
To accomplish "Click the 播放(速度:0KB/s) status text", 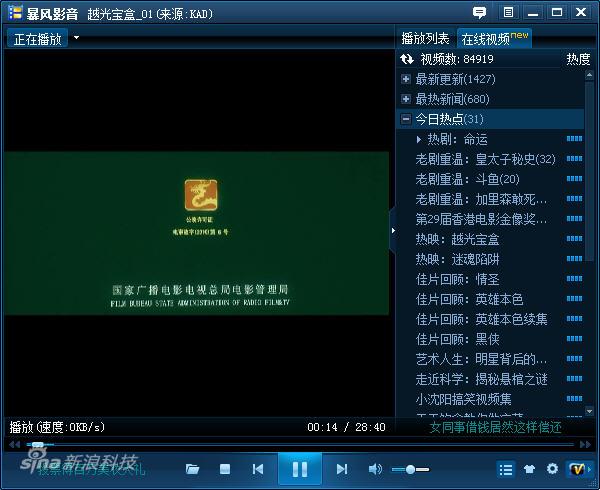I will pos(57,427).
